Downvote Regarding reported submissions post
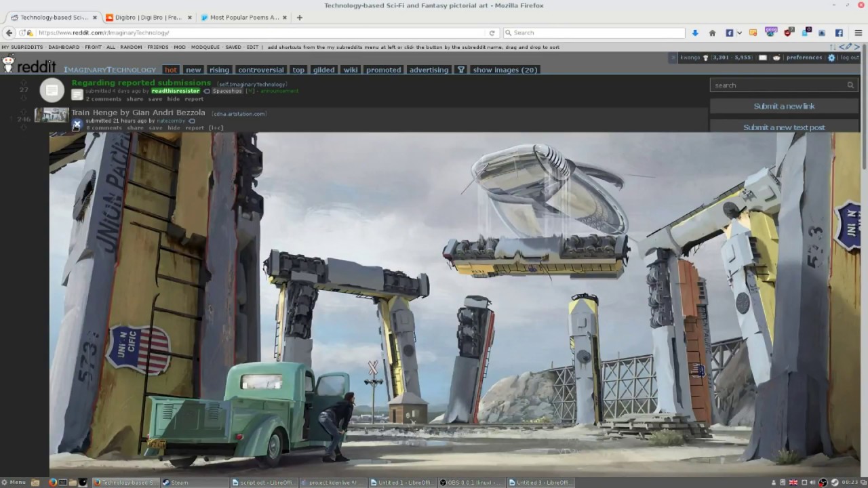The height and width of the screenshot is (488, 868). pyautogui.click(x=24, y=97)
